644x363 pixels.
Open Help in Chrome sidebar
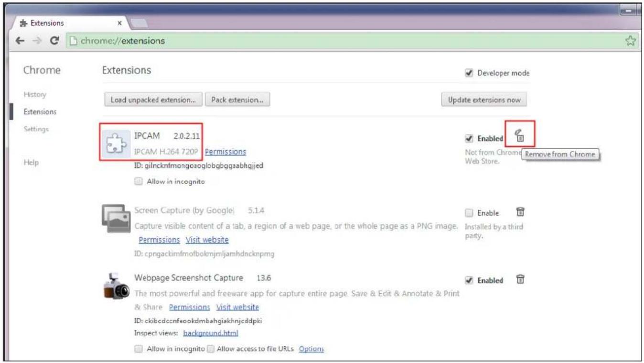[31, 162]
